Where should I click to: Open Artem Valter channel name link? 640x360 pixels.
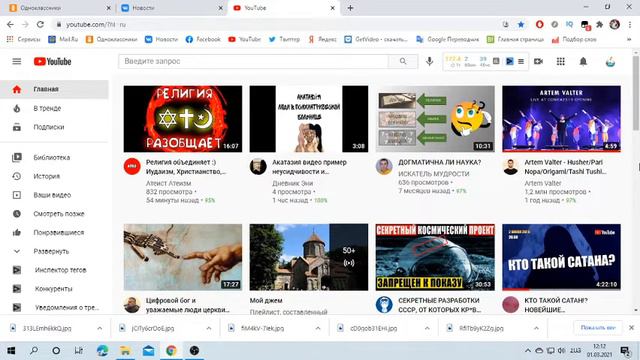pyautogui.click(x=543, y=183)
